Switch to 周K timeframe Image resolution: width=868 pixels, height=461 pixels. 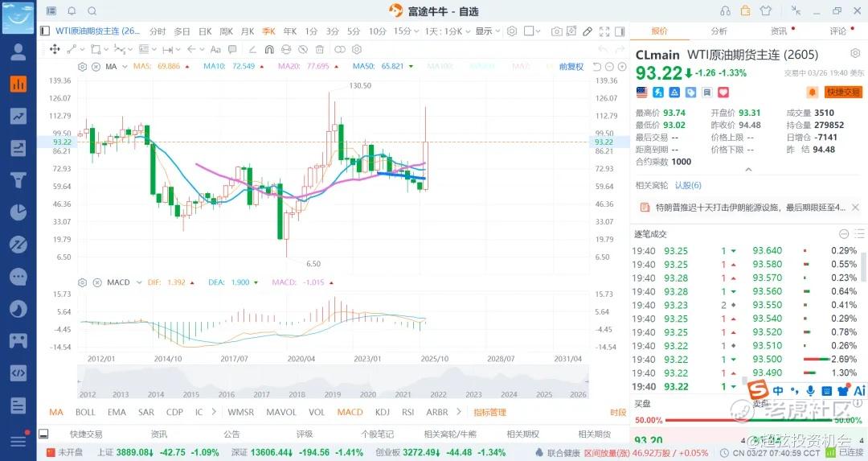point(226,31)
